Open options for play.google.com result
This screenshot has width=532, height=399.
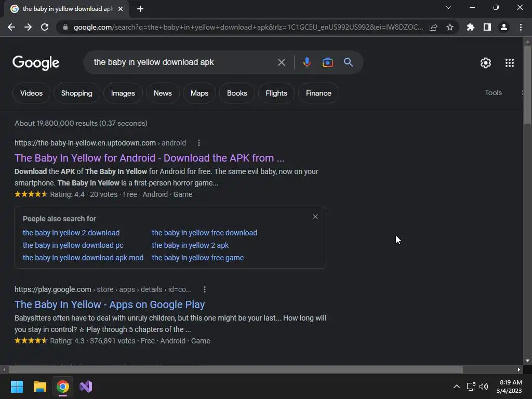(204, 289)
